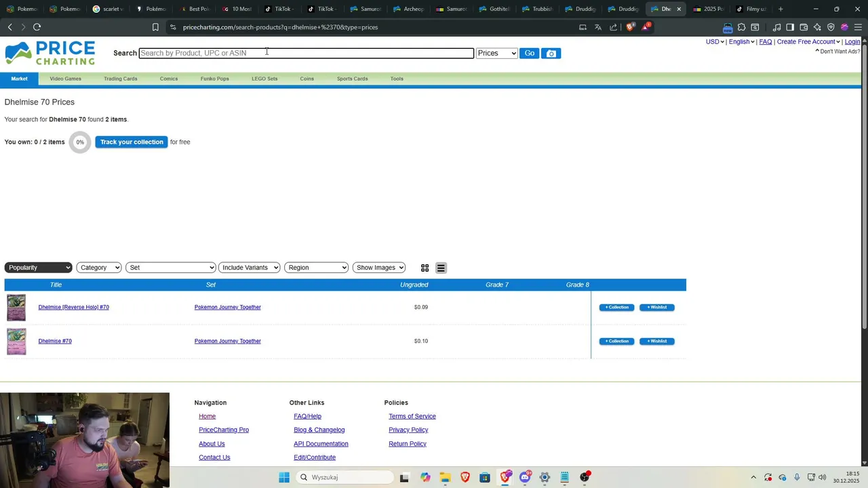This screenshot has height=488, width=868.
Task: Open File Explorer from taskbar
Action: click(x=445, y=477)
